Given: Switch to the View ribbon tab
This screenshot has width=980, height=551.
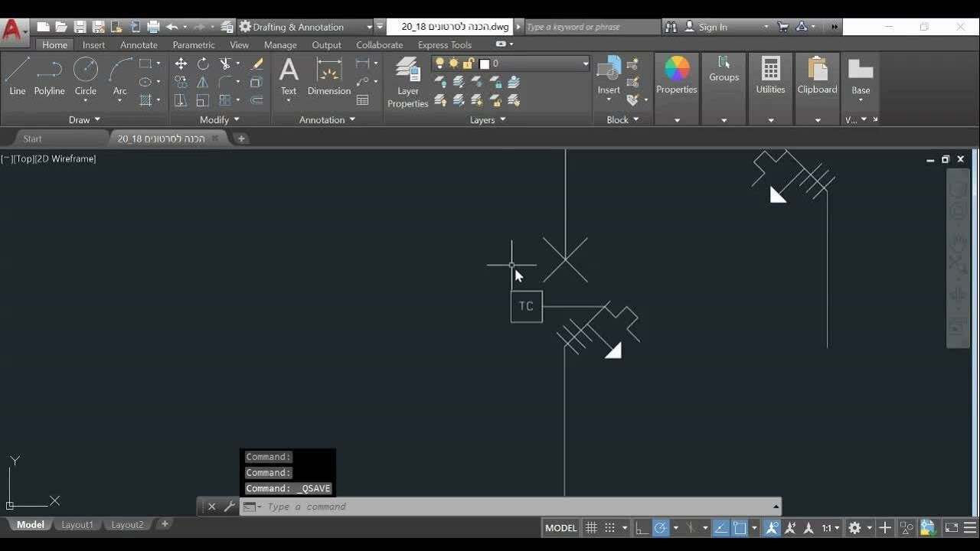Looking at the screenshot, I should [240, 45].
